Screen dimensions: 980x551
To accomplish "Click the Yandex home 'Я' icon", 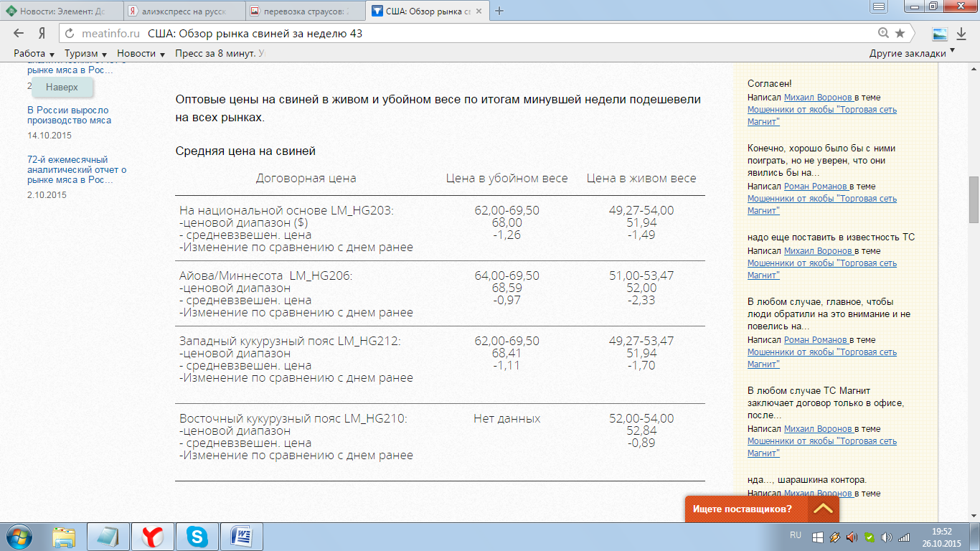I will point(42,34).
